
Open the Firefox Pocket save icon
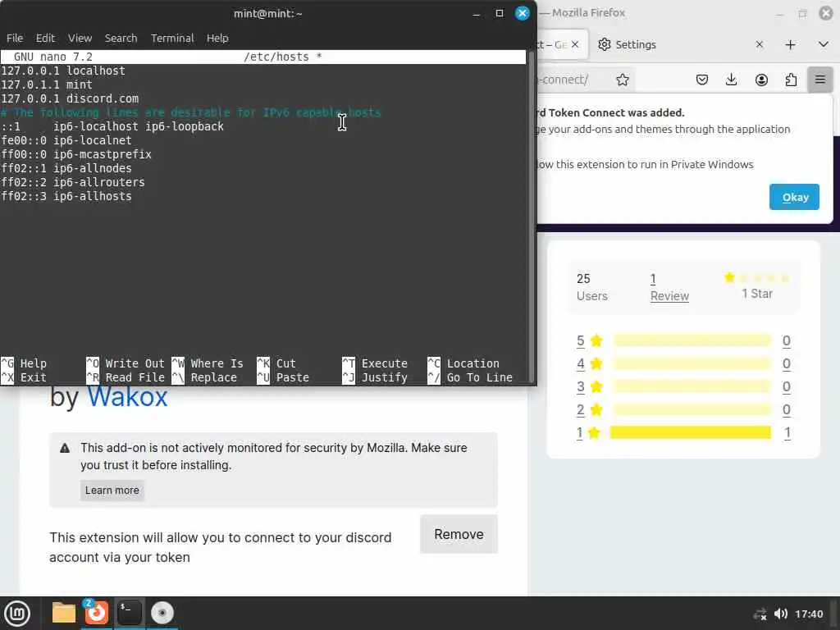point(702,80)
